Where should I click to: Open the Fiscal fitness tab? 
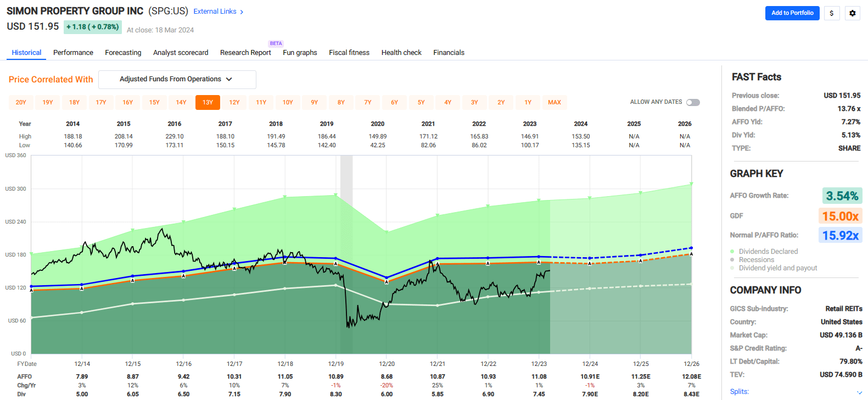pos(349,53)
